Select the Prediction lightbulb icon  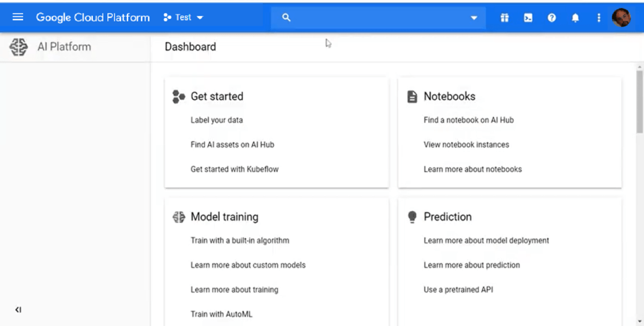pos(412,217)
